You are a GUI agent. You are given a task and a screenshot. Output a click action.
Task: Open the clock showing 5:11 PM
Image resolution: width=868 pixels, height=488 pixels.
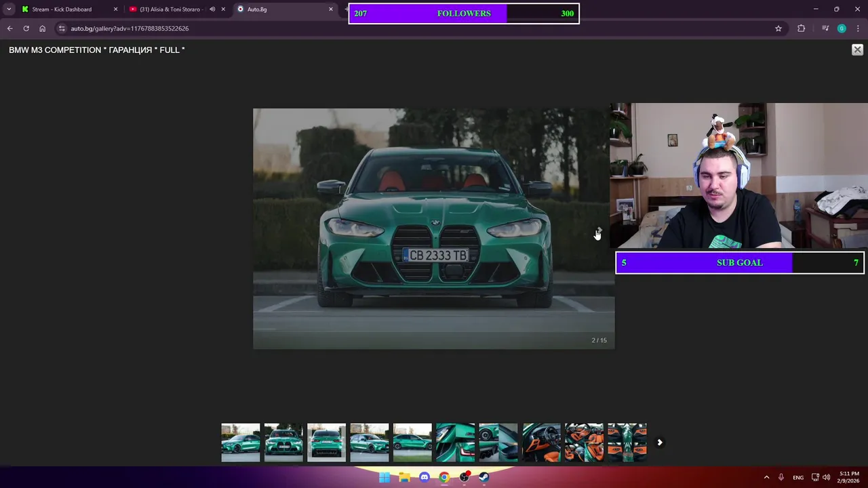tap(848, 477)
